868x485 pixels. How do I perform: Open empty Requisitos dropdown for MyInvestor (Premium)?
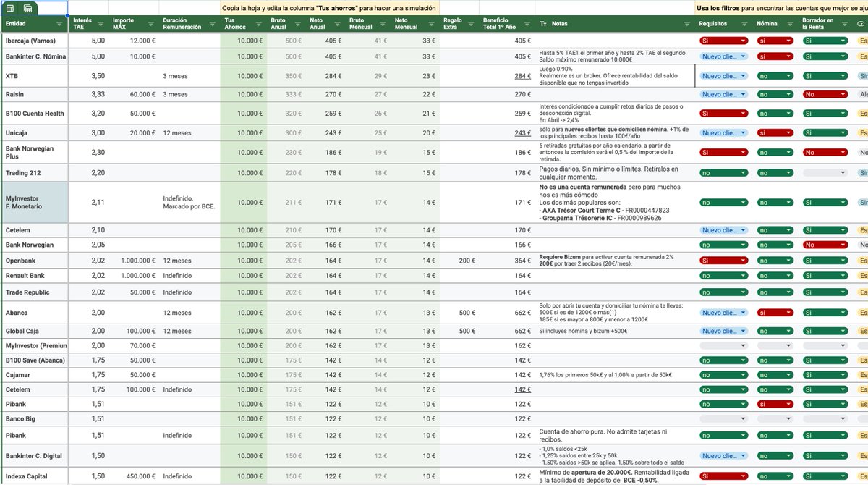(723, 346)
